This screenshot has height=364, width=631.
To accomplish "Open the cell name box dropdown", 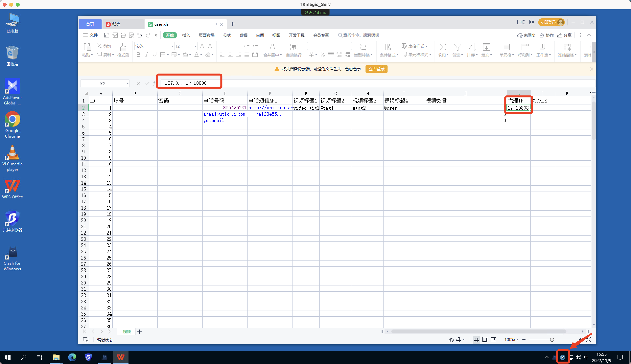I will [127, 84].
